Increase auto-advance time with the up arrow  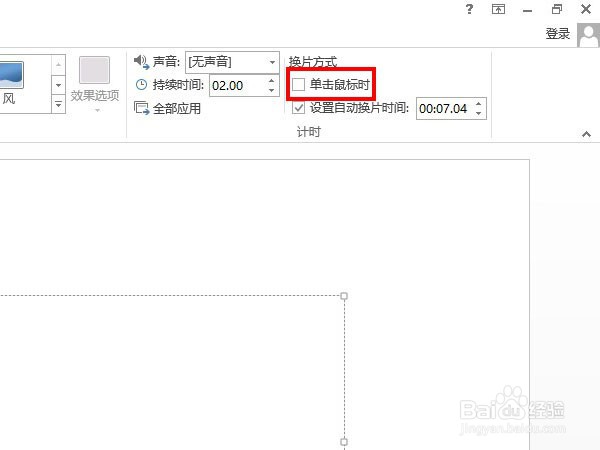(x=479, y=103)
